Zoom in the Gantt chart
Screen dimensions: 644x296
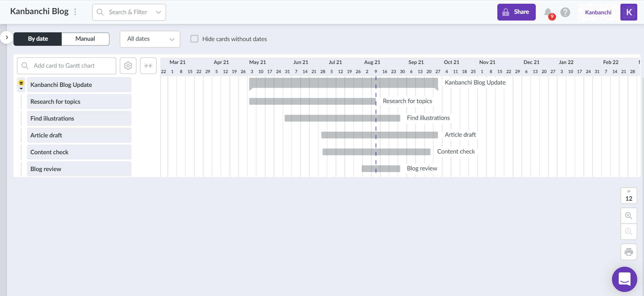[629, 216]
